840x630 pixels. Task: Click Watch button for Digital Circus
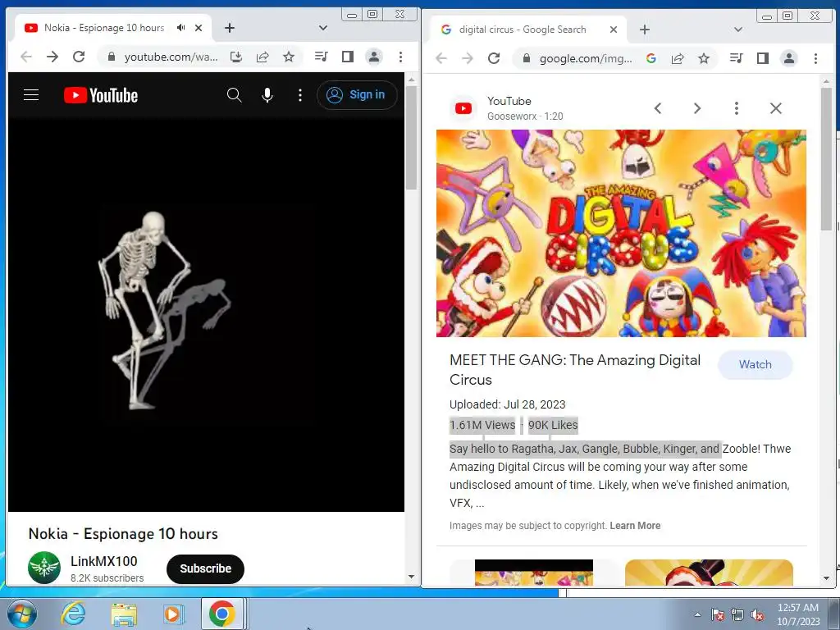click(756, 364)
